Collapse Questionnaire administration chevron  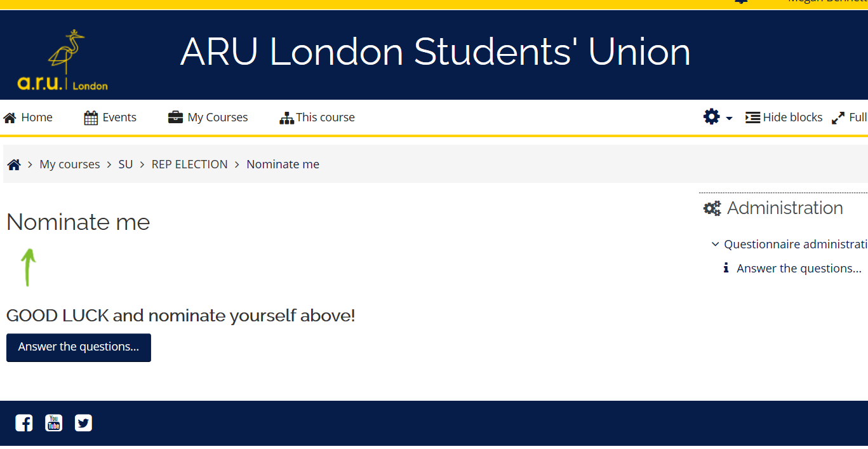[716, 245]
